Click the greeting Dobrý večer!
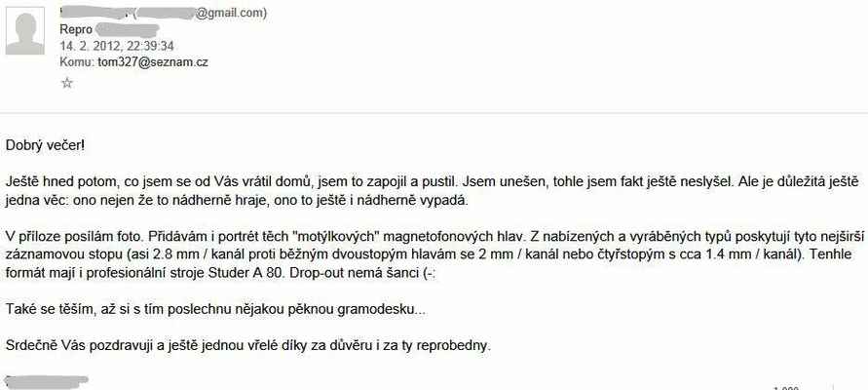The height and width of the screenshot is (390, 868). tap(46, 145)
